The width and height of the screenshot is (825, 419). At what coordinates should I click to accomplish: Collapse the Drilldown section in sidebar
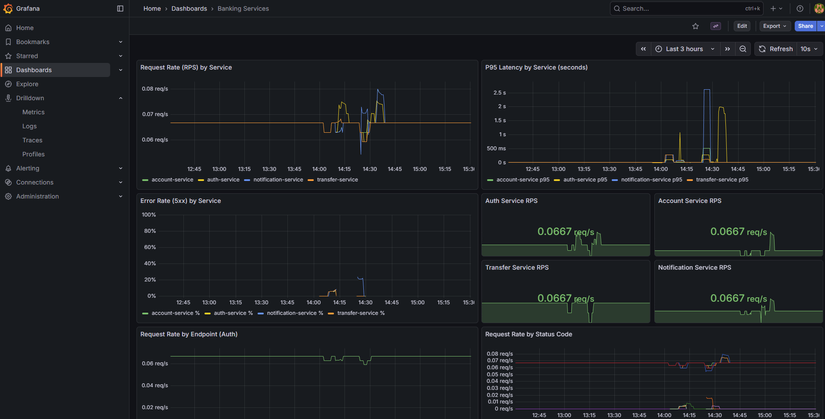(121, 98)
